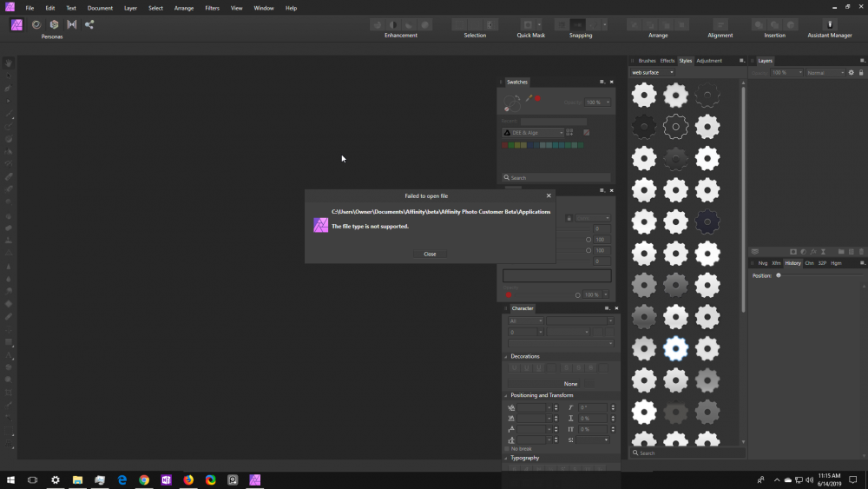This screenshot has width=868, height=489.
Task: Open the web surface styles category dropdown
Action: coord(654,73)
